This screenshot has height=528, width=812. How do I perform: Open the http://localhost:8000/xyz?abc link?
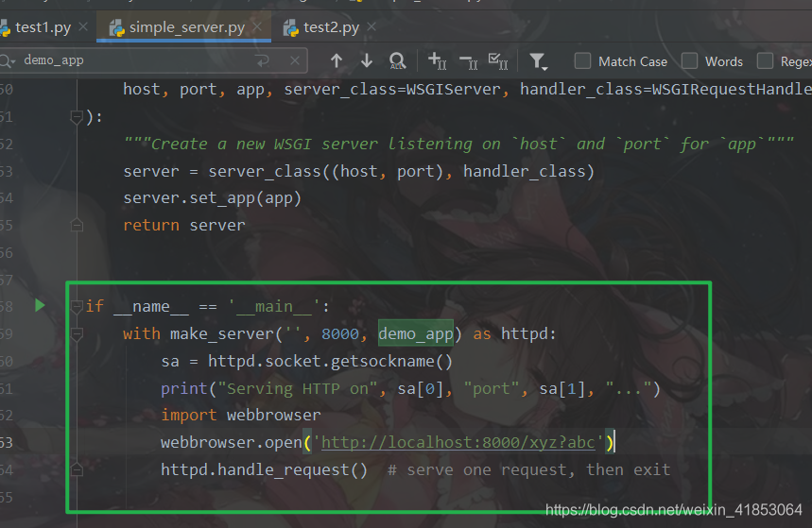[458, 443]
